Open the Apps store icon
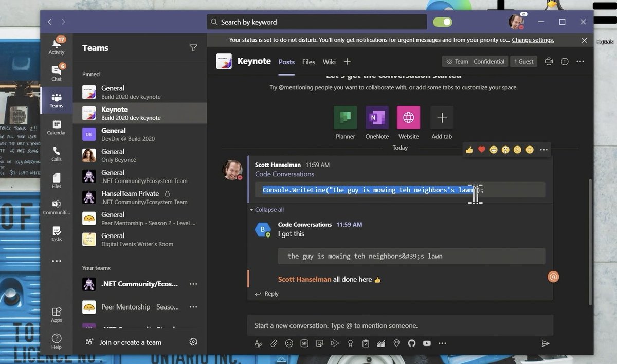 57,315
